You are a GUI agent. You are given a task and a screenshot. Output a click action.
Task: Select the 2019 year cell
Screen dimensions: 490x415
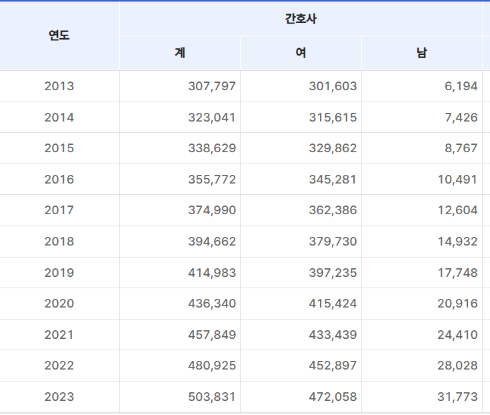[x=59, y=273]
